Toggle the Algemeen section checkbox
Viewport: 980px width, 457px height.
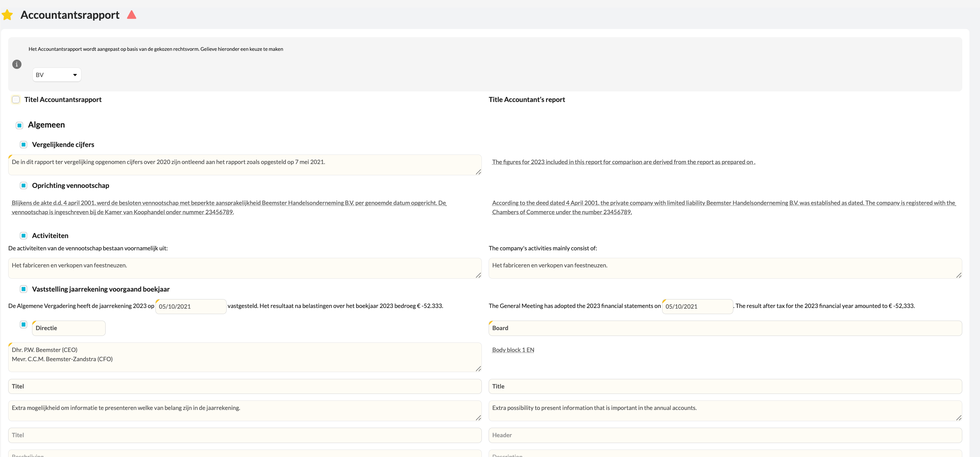19,125
